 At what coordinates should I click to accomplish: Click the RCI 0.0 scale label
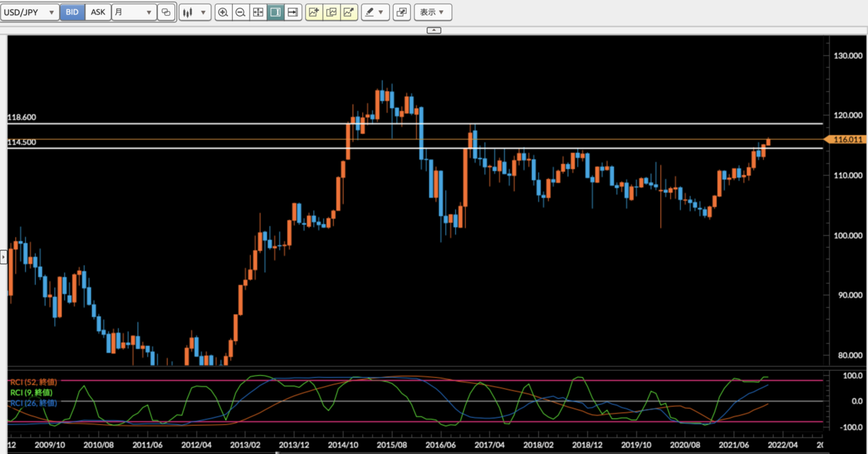pos(856,401)
